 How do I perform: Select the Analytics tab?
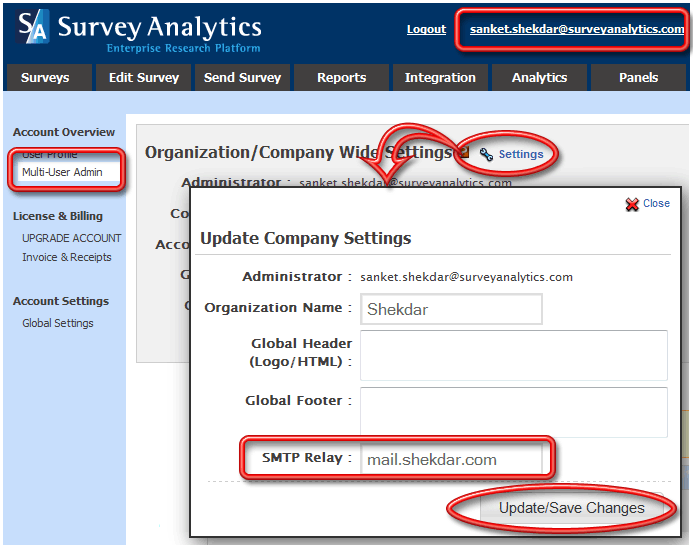pos(539,78)
